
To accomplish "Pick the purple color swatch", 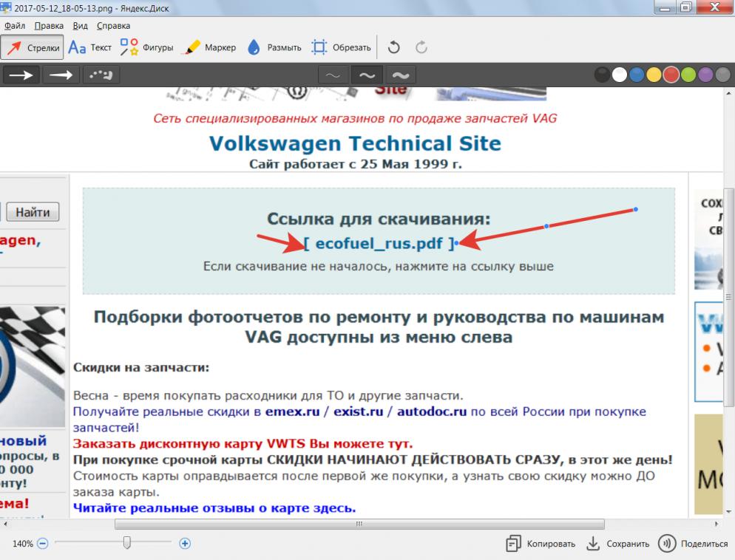I will pyautogui.click(x=705, y=75).
